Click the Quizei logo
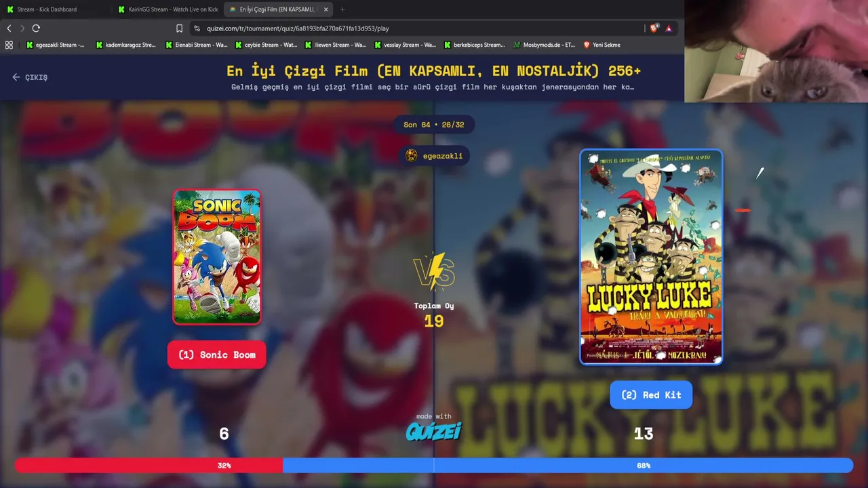The image size is (868, 488). click(434, 431)
